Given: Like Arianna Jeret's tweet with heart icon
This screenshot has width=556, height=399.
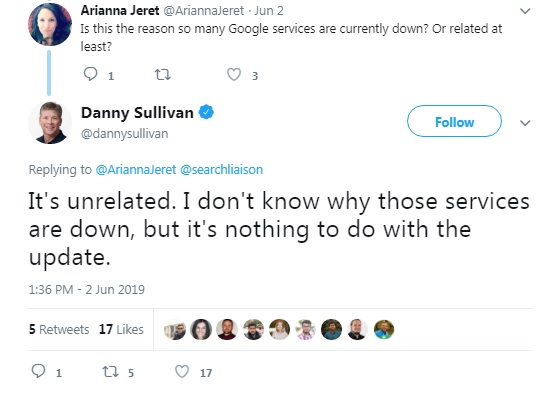Looking at the screenshot, I should (234, 74).
